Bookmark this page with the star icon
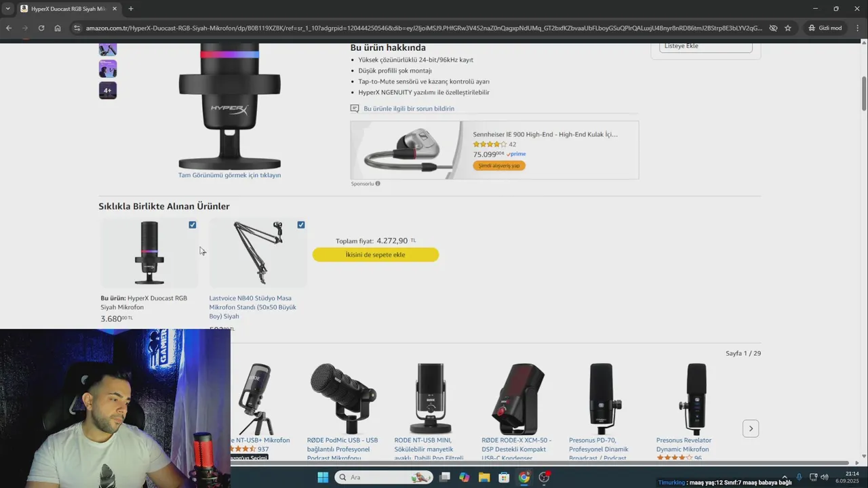The image size is (868, 488). (788, 28)
